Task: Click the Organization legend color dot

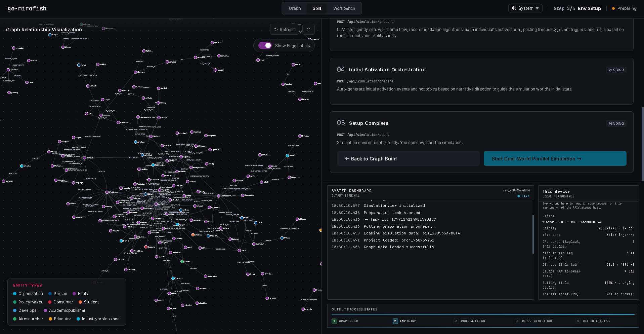Action: (15, 294)
